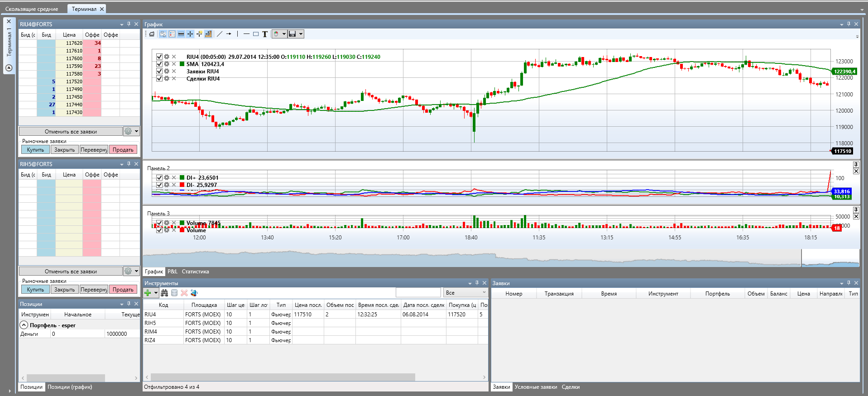Collapse the Портфель - esper group
The image size is (868, 396).
tap(24, 325)
